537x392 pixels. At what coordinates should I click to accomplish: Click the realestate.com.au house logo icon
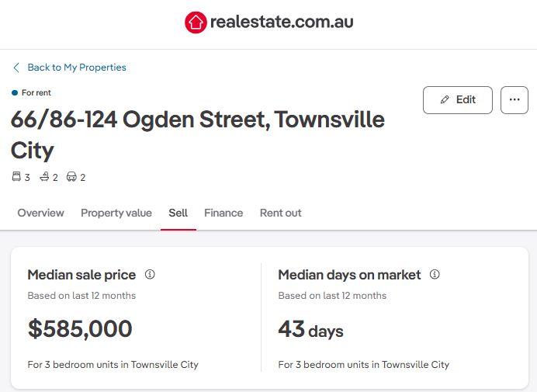coord(196,23)
